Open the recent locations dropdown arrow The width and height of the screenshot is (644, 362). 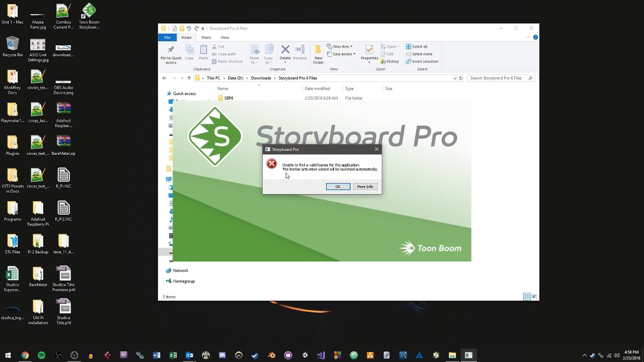point(182,78)
